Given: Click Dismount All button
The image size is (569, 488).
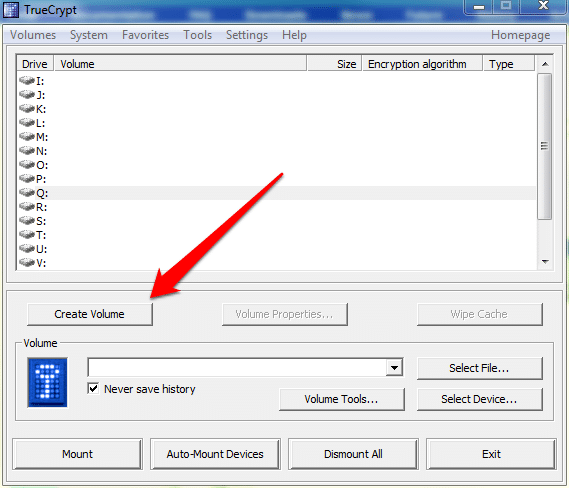Looking at the screenshot, I should pos(353,454).
